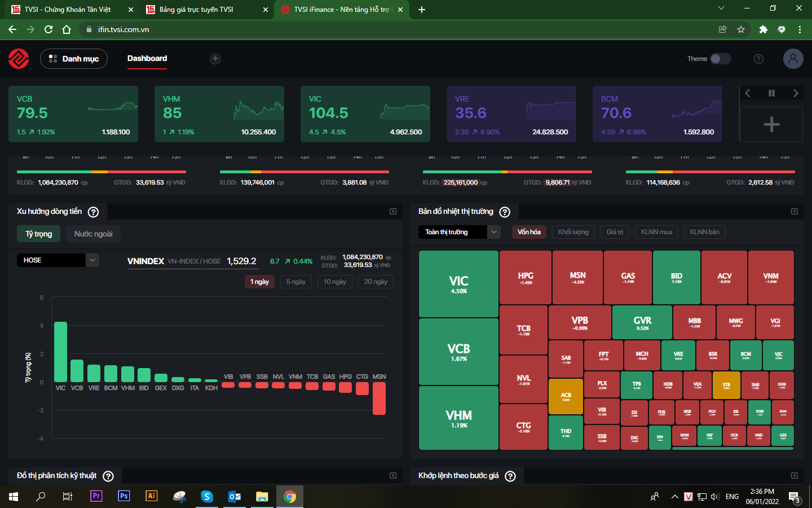Show hidden system tray icons
This screenshot has width=812, height=508.
pos(674,497)
